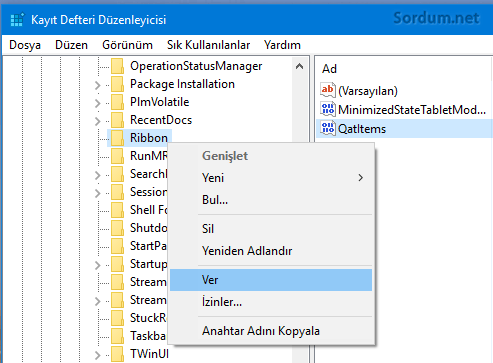Select the Package Installation tree key
The image size is (493, 363).
(182, 84)
